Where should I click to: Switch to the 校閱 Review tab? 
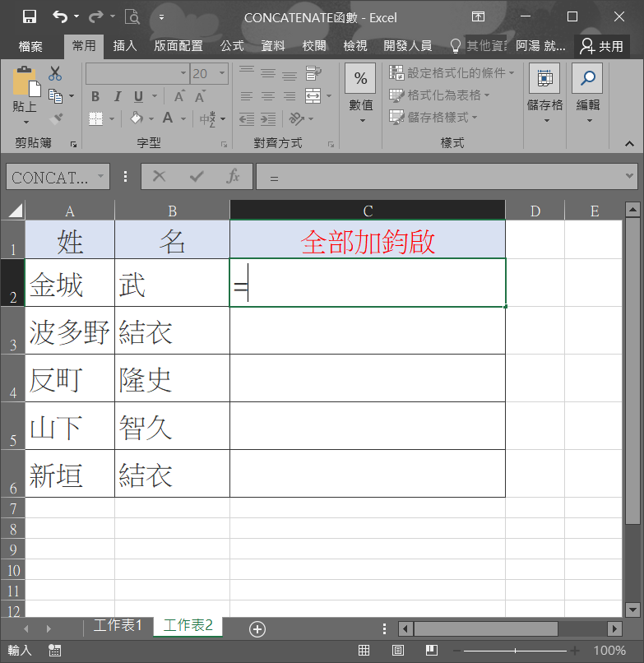tap(314, 46)
